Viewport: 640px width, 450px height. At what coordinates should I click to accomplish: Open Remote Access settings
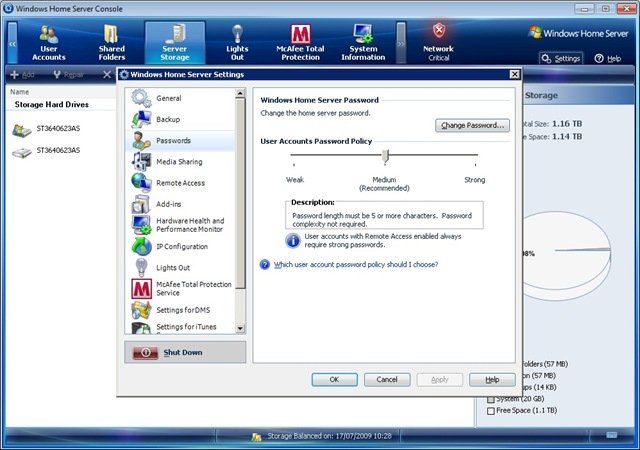coord(180,183)
